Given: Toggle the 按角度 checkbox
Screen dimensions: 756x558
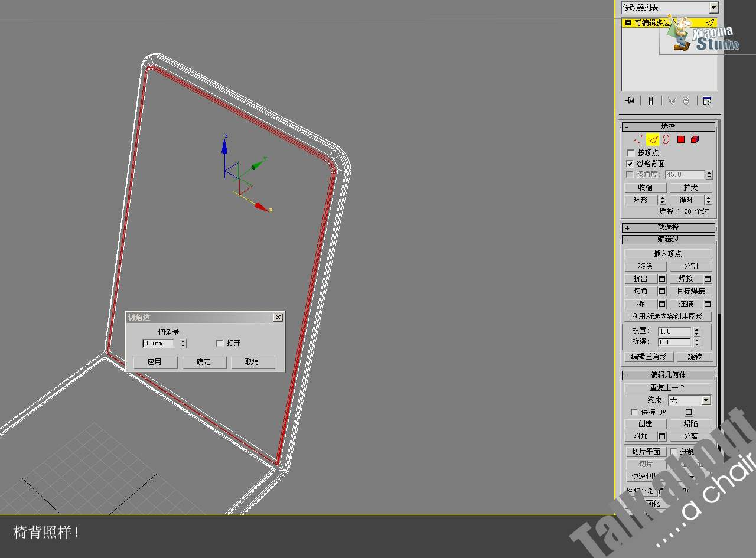Looking at the screenshot, I should (x=630, y=175).
